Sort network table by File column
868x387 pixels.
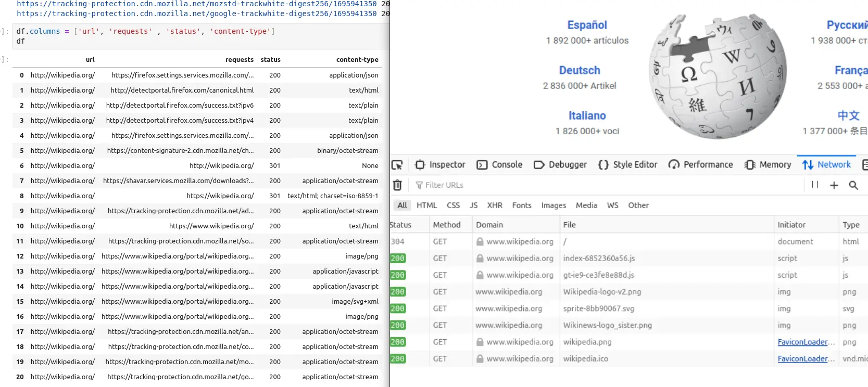(666, 225)
